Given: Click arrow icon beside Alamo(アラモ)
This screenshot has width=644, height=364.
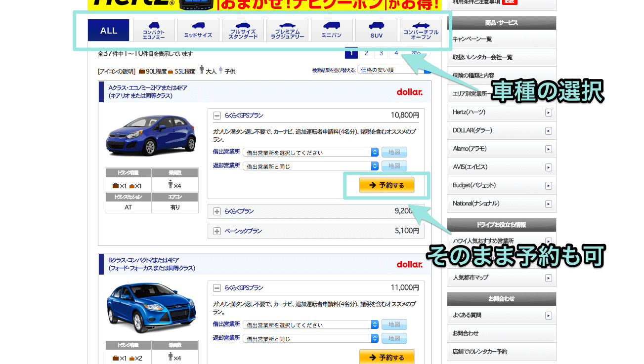Looking at the screenshot, I should (548, 149).
